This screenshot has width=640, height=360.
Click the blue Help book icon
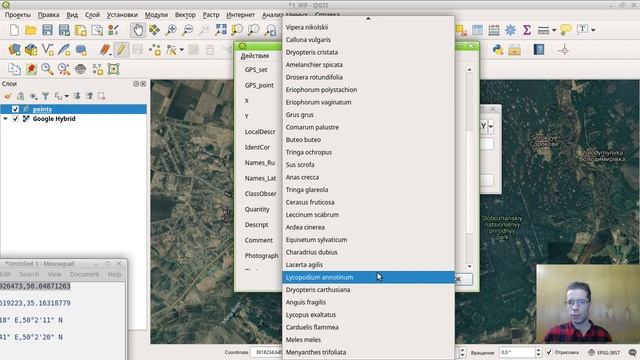pos(539,50)
